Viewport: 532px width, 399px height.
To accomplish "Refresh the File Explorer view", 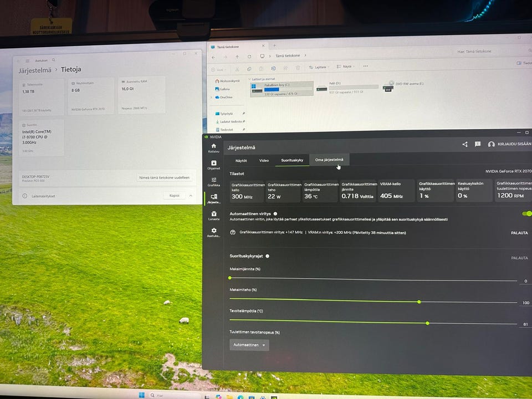I will pos(249,57).
